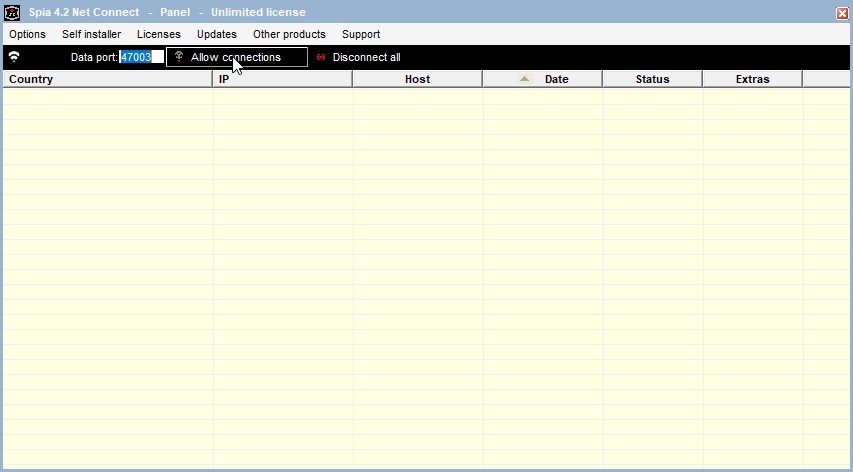Open the Self installer menu
Viewport: 853px width, 472px height.
click(x=91, y=34)
